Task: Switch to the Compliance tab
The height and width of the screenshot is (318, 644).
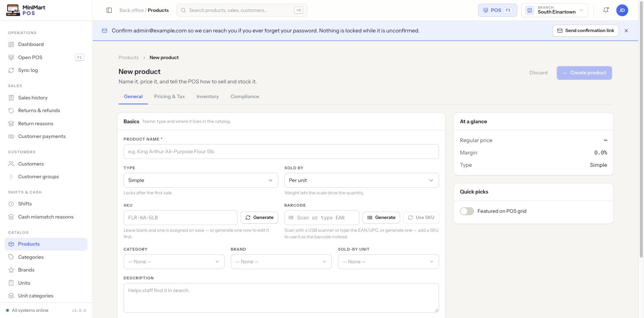Action: [x=245, y=97]
